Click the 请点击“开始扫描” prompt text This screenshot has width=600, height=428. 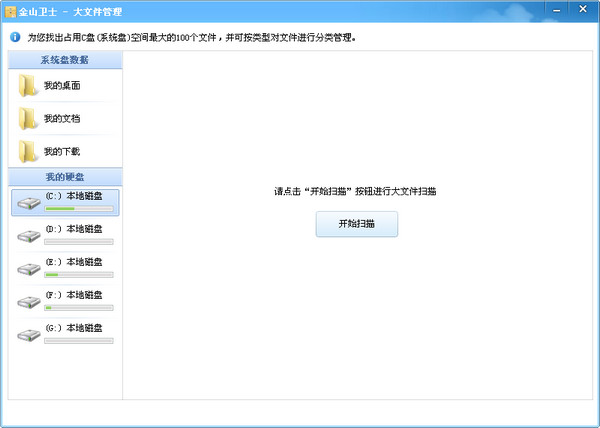coord(355,191)
